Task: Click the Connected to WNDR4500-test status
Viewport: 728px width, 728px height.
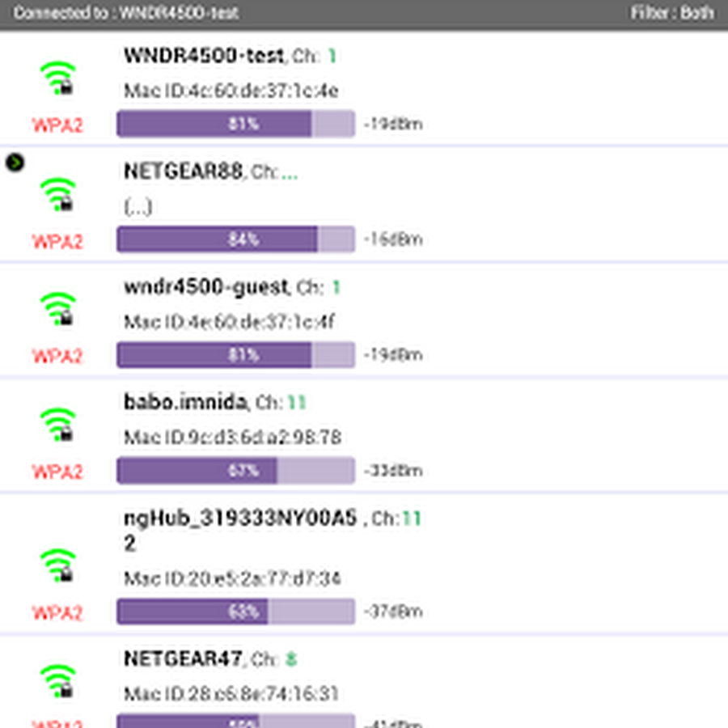Action: point(125,13)
